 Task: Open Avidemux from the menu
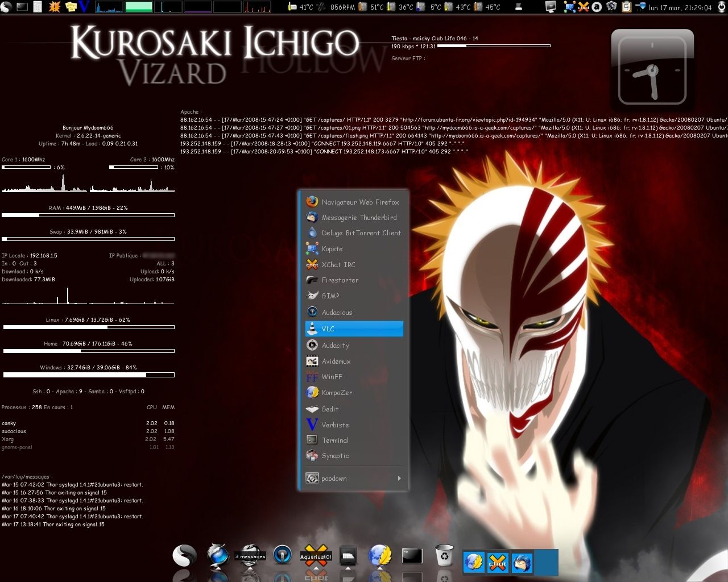pos(354,361)
